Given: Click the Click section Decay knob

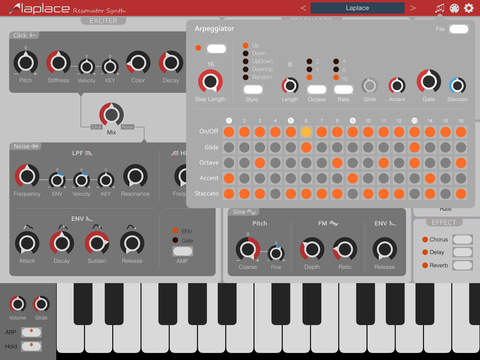Looking at the screenshot, I should 171,62.
